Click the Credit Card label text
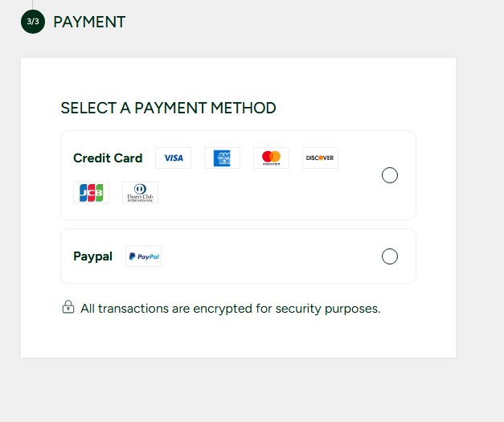 [108, 158]
